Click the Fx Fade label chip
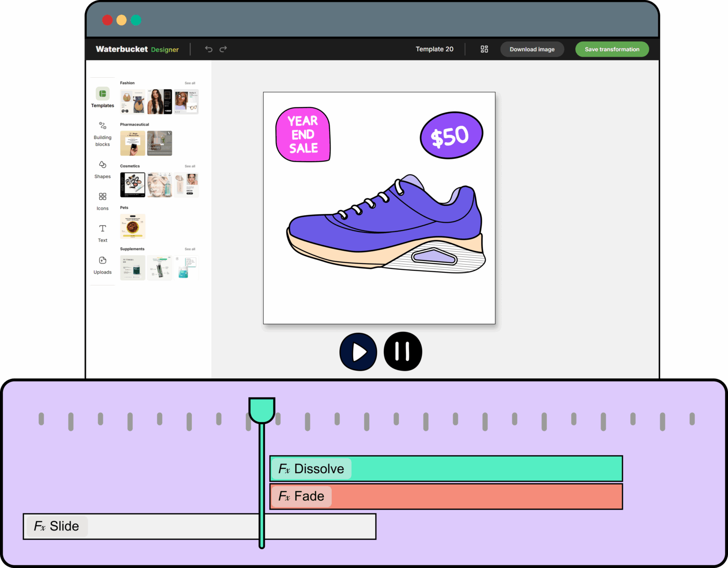Viewport: 728px width, 568px height. coord(301,496)
